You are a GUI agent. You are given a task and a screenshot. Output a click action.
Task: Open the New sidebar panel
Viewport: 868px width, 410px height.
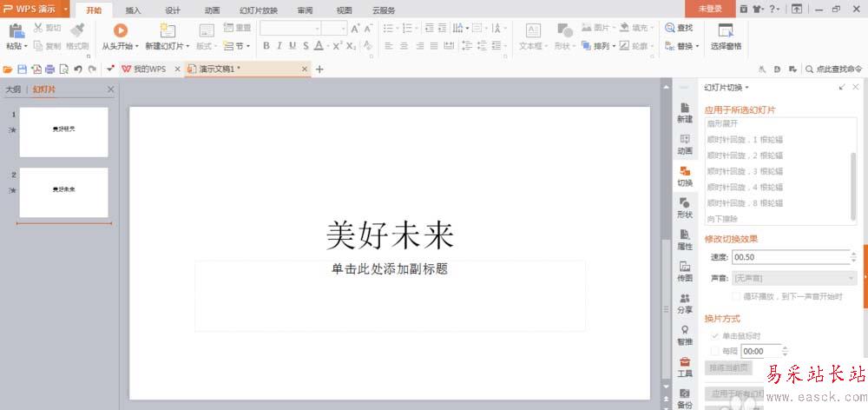click(685, 112)
